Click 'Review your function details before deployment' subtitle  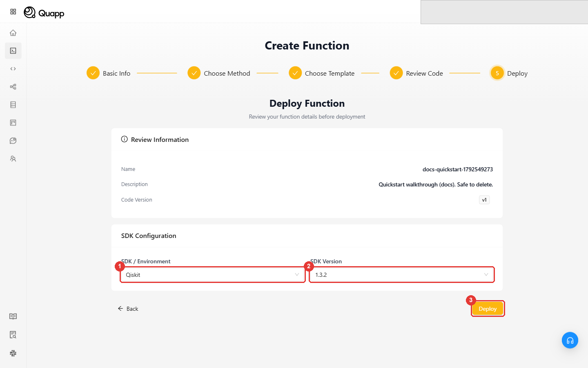pos(307,117)
